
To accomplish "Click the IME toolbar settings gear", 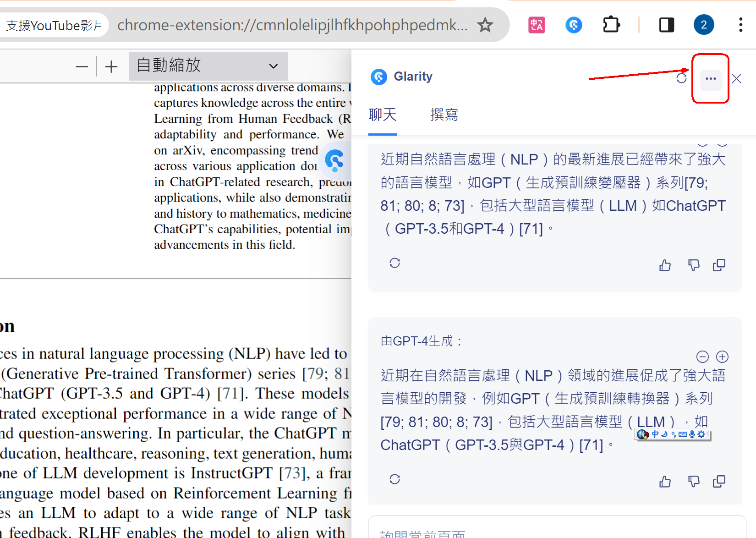I will click(x=701, y=434).
